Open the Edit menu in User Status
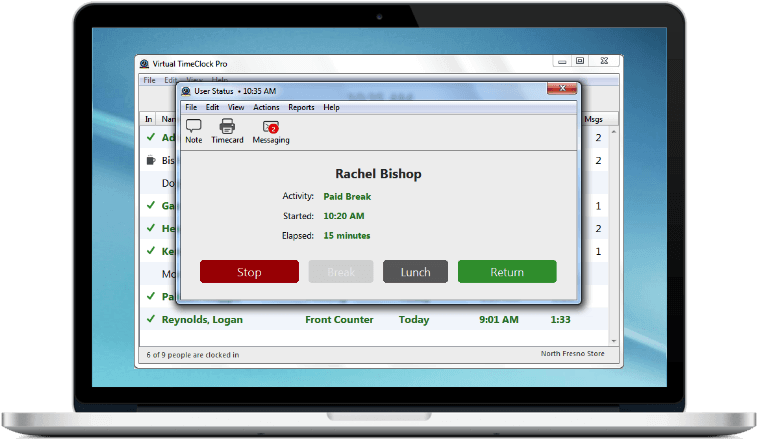The width and height of the screenshot is (757, 439). [212, 107]
